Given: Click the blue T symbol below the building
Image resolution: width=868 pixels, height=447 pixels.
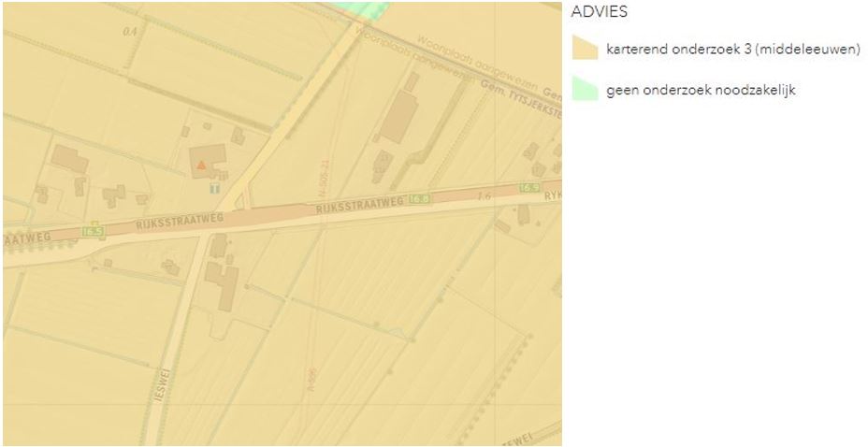Looking at the screenshot, I should pos(215,189).
